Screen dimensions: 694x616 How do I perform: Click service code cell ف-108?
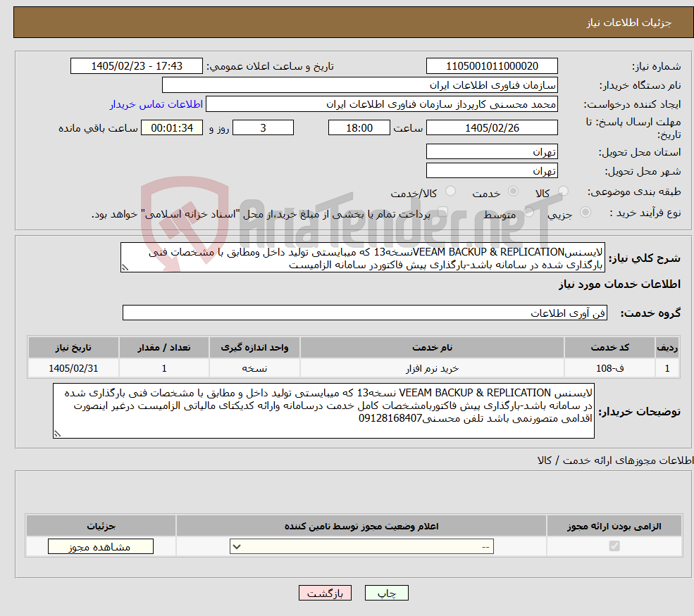point(609,368)
